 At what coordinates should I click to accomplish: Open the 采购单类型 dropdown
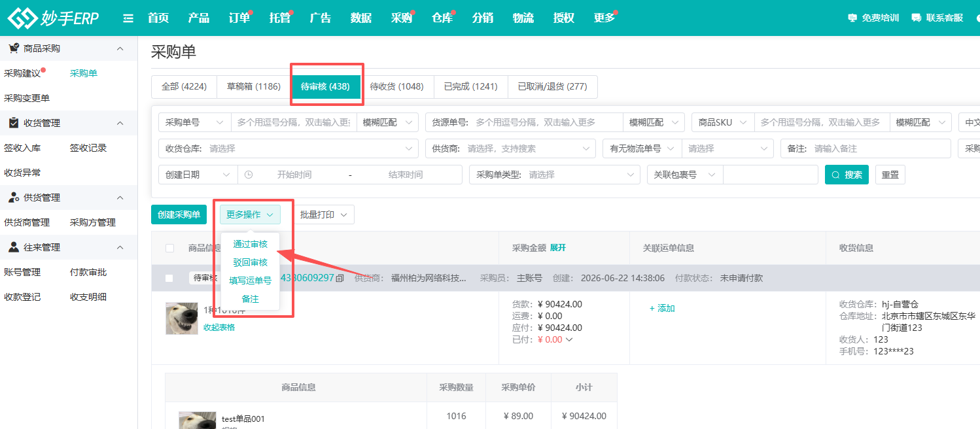click(555, 175)
